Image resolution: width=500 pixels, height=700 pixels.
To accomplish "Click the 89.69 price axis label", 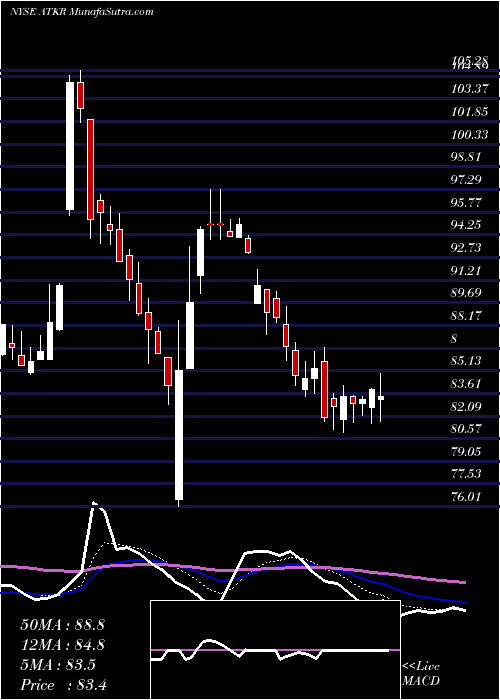I will [467, 293].
